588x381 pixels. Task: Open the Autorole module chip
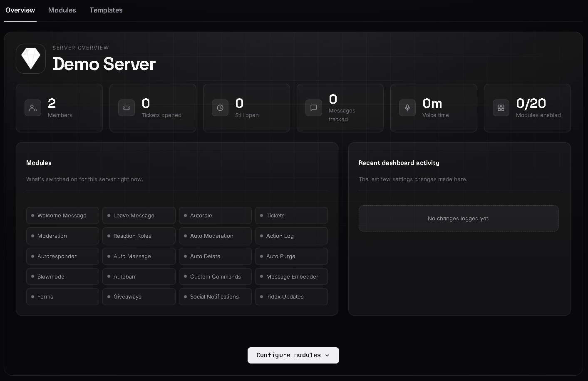pyautogui.click(x=215, y=215)
